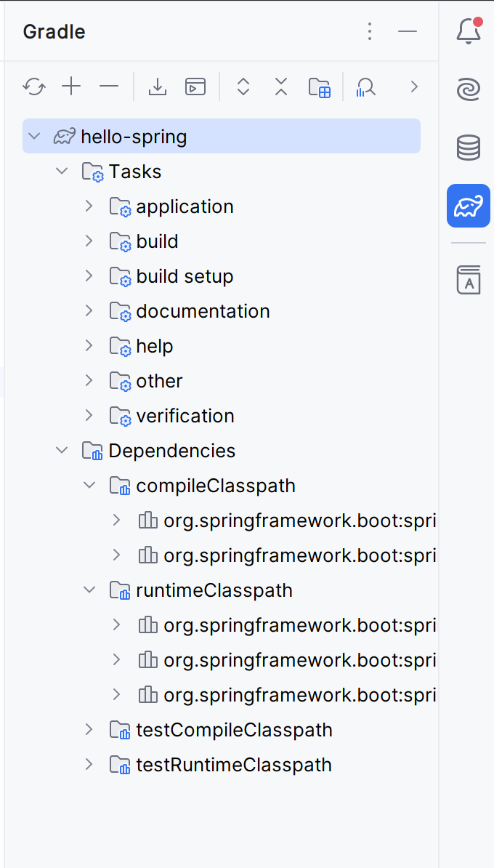
Task: Click the Gradle elephant sidebar icon
Action: coord(469,206)
